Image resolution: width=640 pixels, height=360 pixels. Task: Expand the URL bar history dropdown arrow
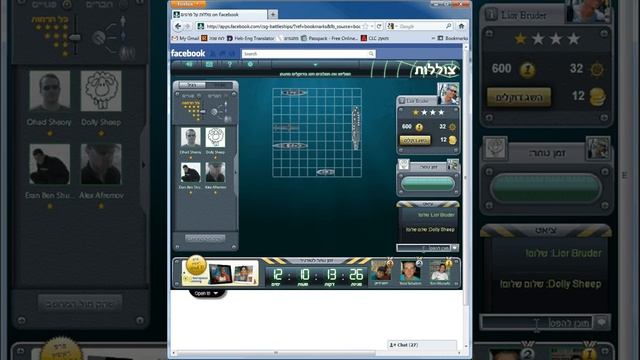(372, 26)
